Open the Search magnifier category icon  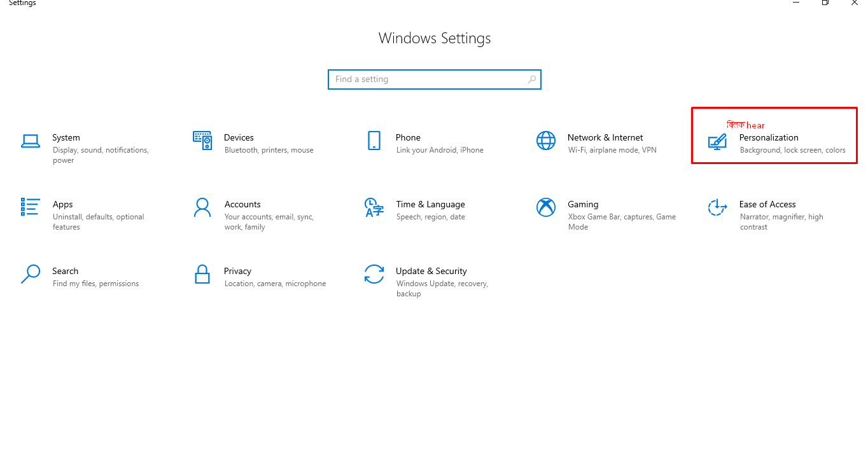click(31, 274)
